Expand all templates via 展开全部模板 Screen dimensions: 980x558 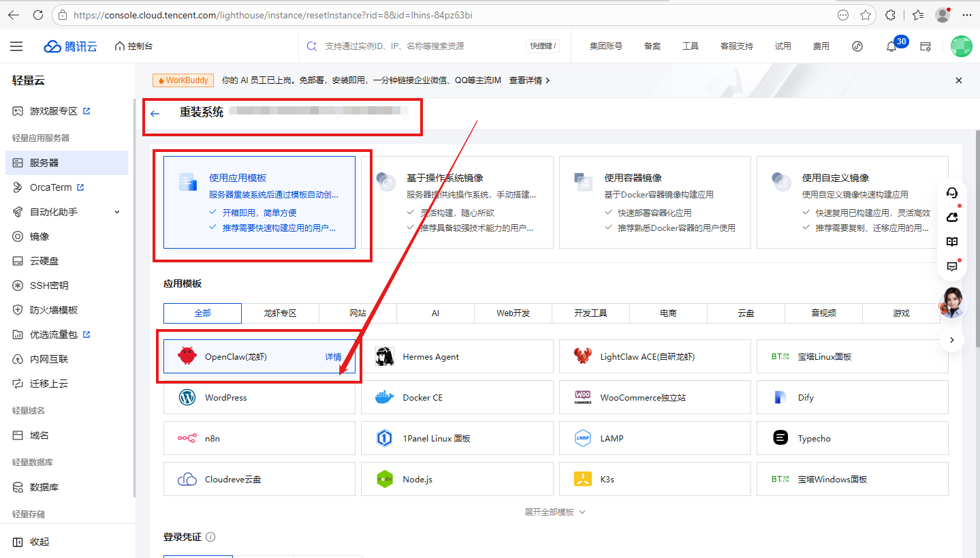555,512
